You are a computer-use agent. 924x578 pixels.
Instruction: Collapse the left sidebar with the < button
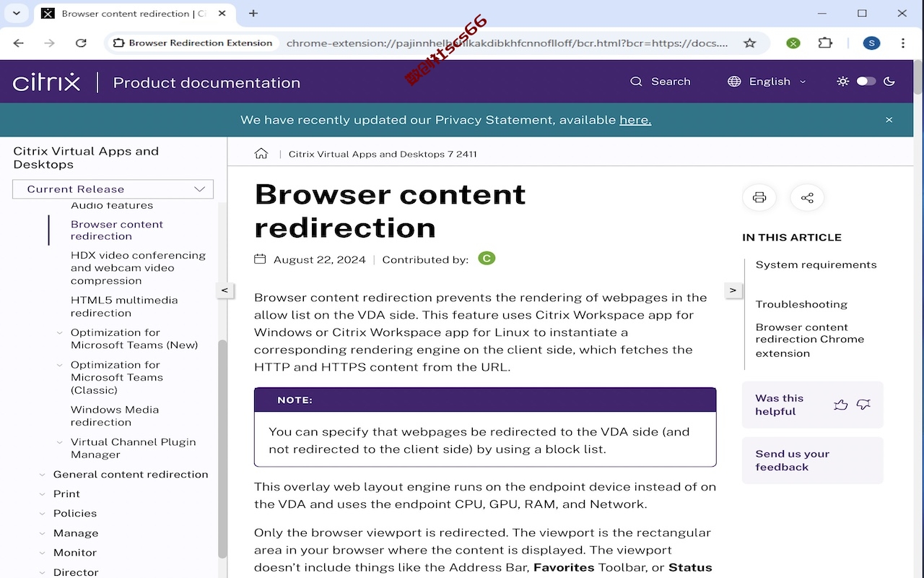225,290
